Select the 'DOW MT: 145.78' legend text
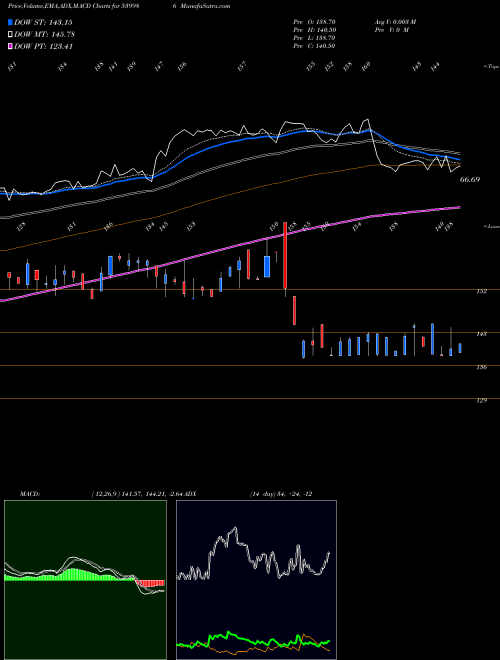The height and width of the screenshot is (660, 500). (x=45, y=34)
